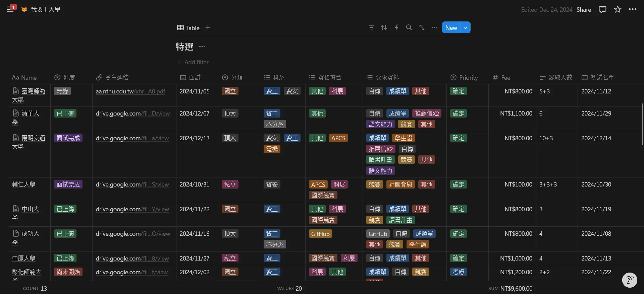Image resolution: width=644 pixels, height=294 pixels.
Task: Open the sort arrows icon
Action: point(384,27)
